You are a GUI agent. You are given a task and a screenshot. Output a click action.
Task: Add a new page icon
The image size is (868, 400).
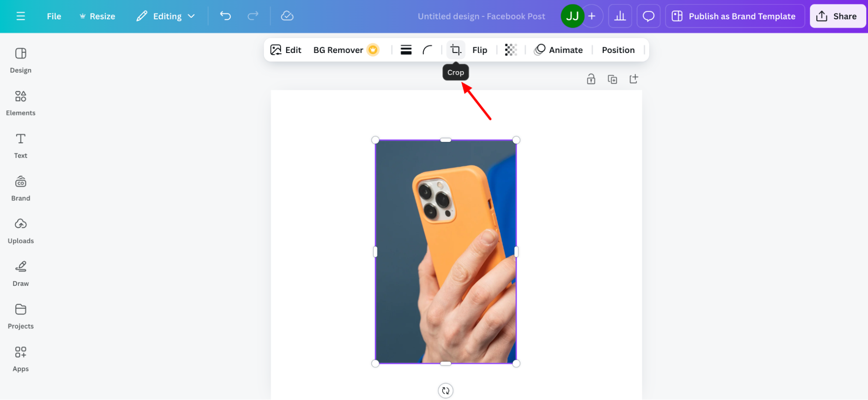tap(634, 79)
